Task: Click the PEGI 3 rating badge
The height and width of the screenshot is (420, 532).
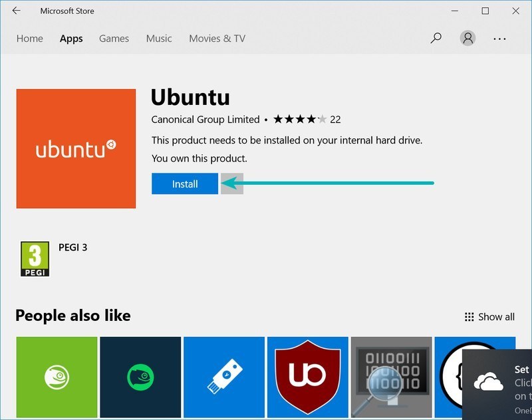Action: tap(35, 259)
